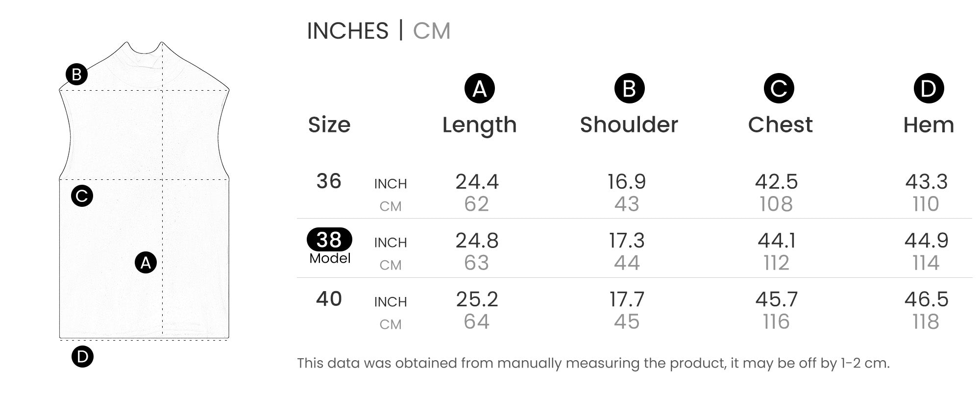Click the Chest column heading
Viewport: 980px width, 395px height.
[x=780, y=124]
